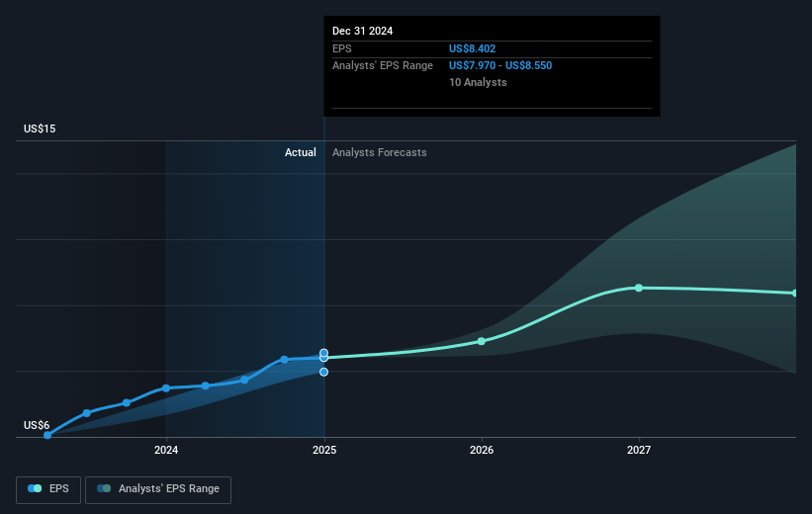The image size is (812, 514).
Task: Select the 2027 forecast EPS data point
Action: 639,288
